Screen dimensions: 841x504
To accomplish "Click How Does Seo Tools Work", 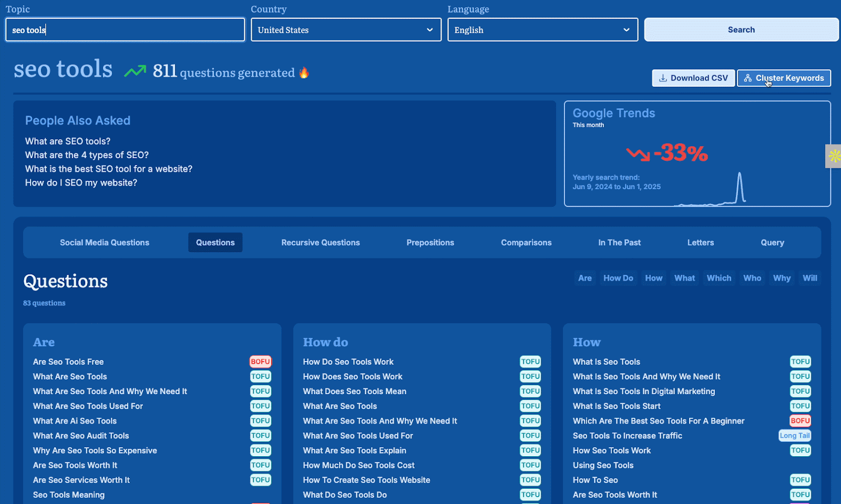I will [353, 376].
